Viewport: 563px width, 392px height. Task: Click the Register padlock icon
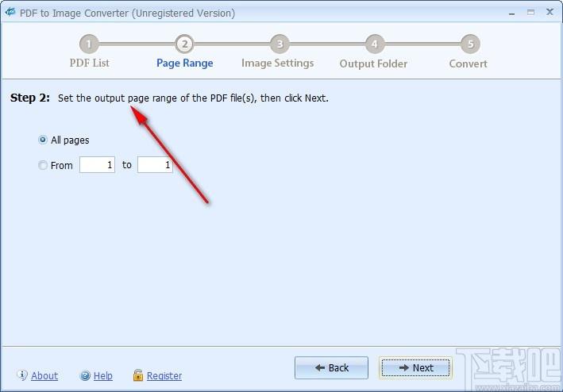pos(138,375)
